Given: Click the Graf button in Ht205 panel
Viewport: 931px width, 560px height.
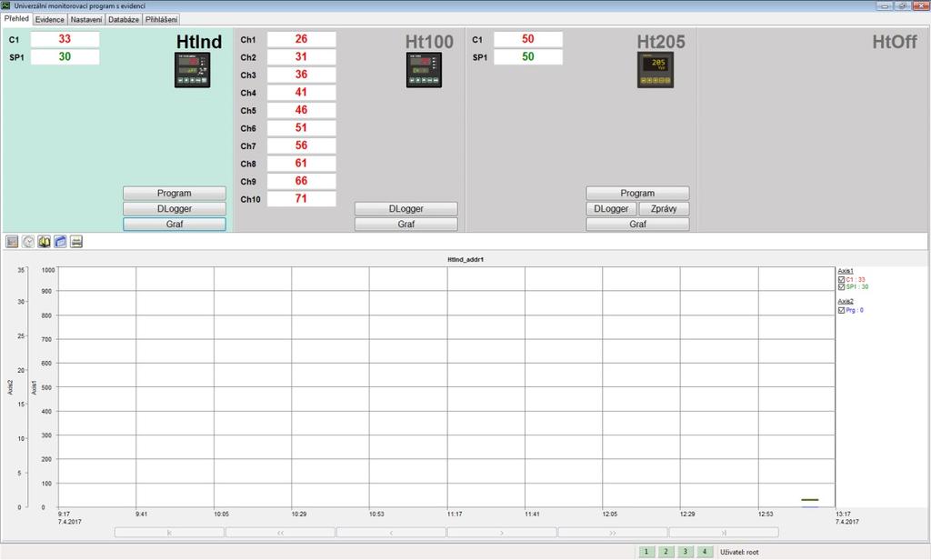Looking at the screenshot, I should [637, 224].
